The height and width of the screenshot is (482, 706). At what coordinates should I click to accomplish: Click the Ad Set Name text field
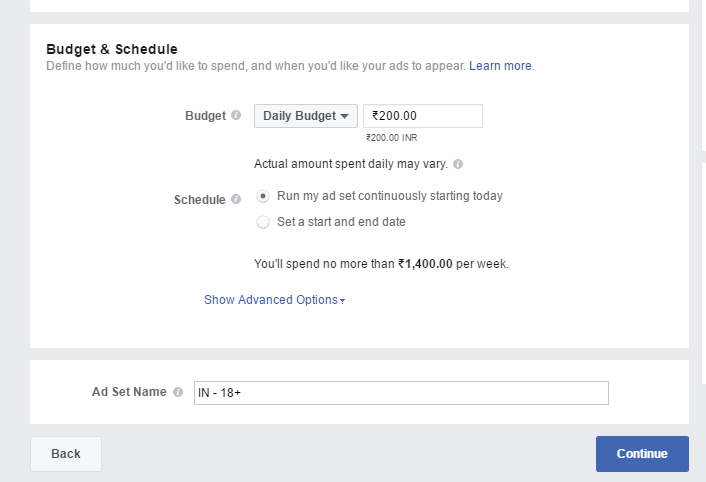coord(401,393)
